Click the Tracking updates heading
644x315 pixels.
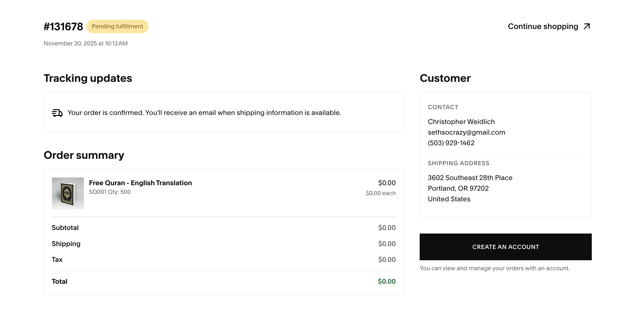pyautogui.click(x=88, y=78)
